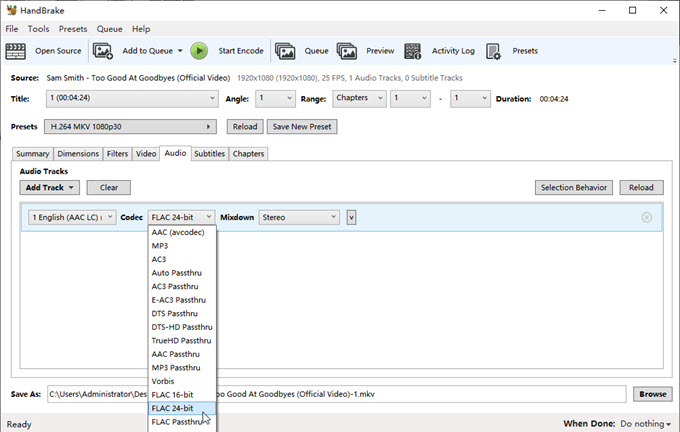Viewport: 680px width, 432px height.
Task: Select MP3 from the codec list
Action: (160, 245)
